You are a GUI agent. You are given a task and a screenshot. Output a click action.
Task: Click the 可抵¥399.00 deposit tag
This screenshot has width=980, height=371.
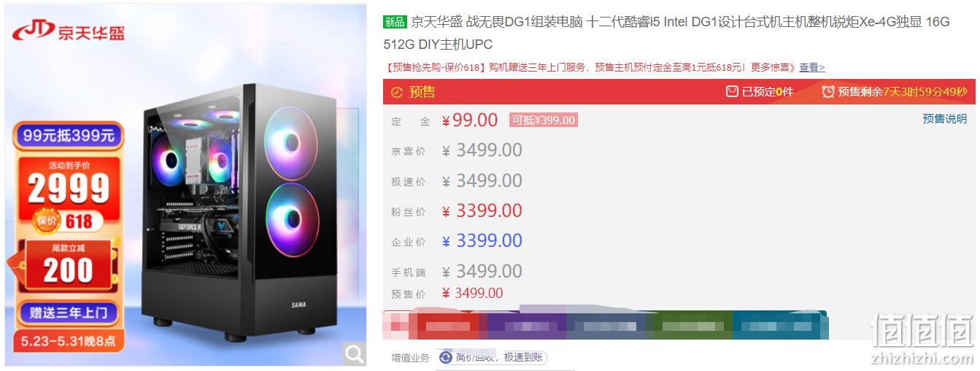pyautogui.click(x=543, y=121)
